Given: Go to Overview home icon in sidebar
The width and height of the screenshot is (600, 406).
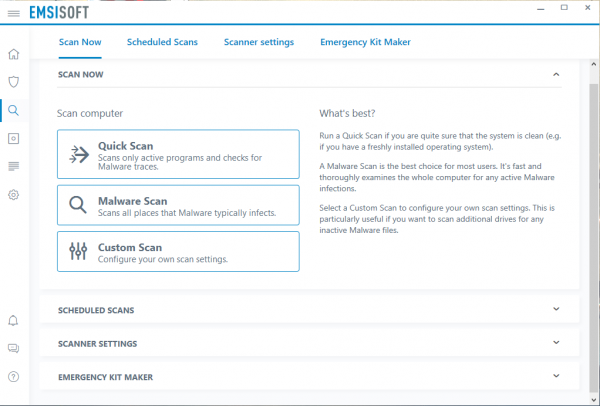Looking at the screenshot, I should pos(13,54).
